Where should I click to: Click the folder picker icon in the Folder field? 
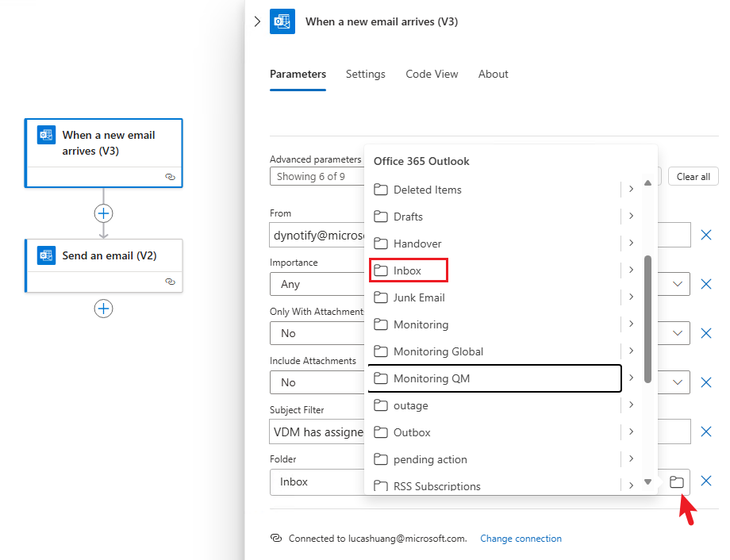(677, 481)
